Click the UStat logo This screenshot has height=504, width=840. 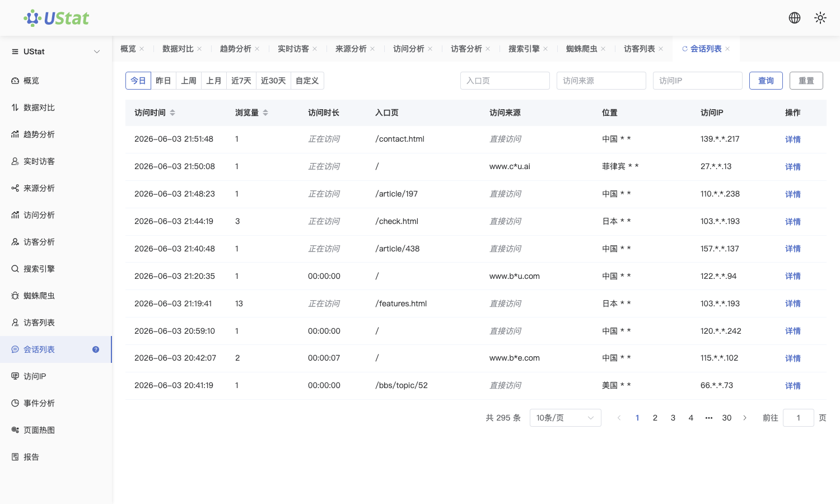[x=56, y=18]
